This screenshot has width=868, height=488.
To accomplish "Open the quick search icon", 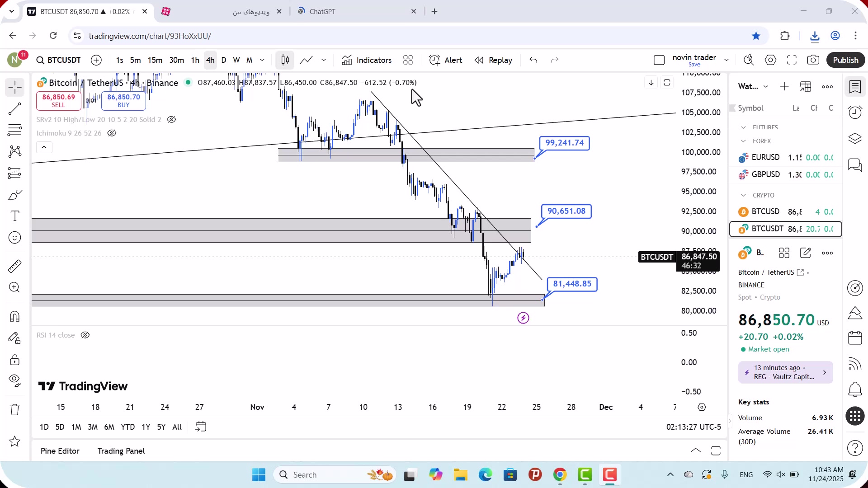I will coord(749,60).
